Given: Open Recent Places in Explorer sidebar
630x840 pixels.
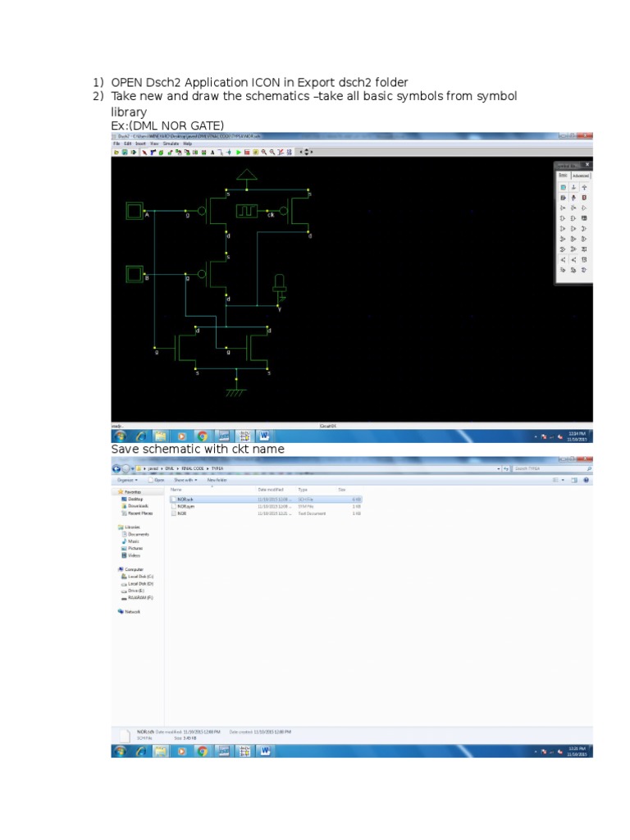Looking at the screenshot, I should [x=137, y=514].
